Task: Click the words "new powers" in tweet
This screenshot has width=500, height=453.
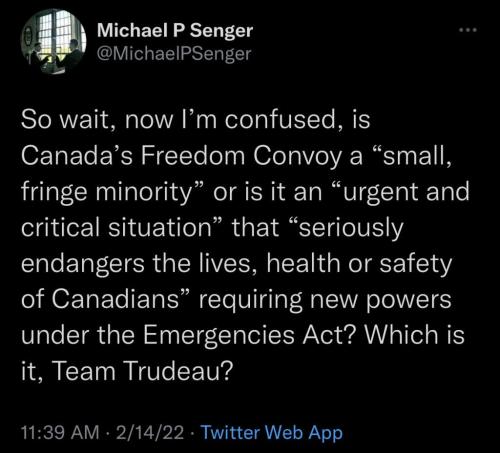Action: 381,299
